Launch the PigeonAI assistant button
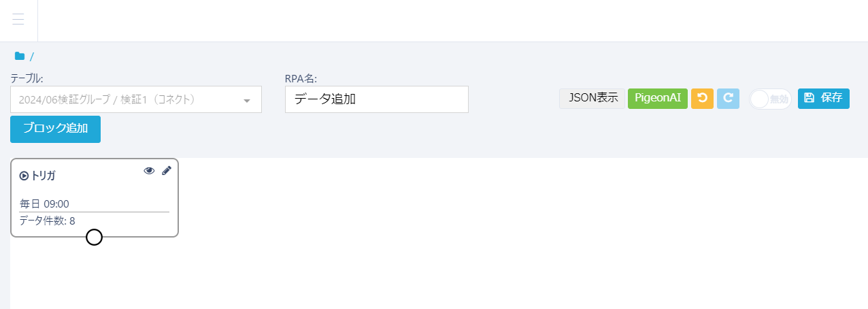The height and width of the screenshot is (309, 868). (657, 98)
